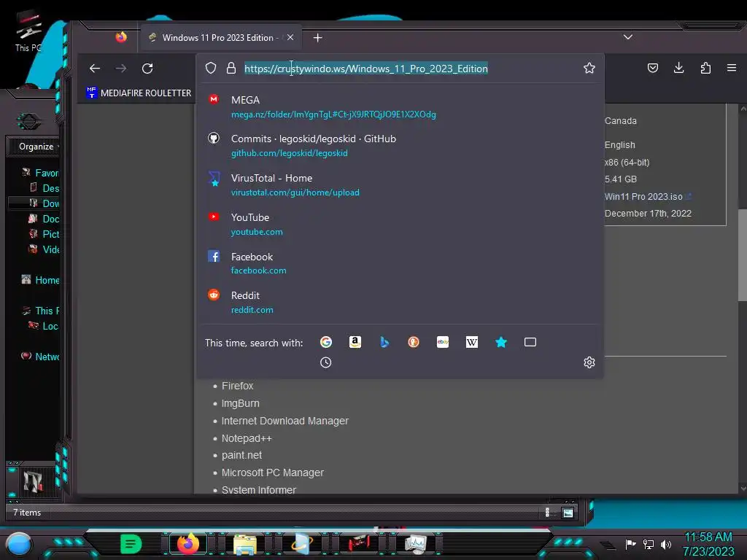Select the Windows 11 Pro 2023 Edition tab
This screenshot has width=747, height=560.
[220, 38]
